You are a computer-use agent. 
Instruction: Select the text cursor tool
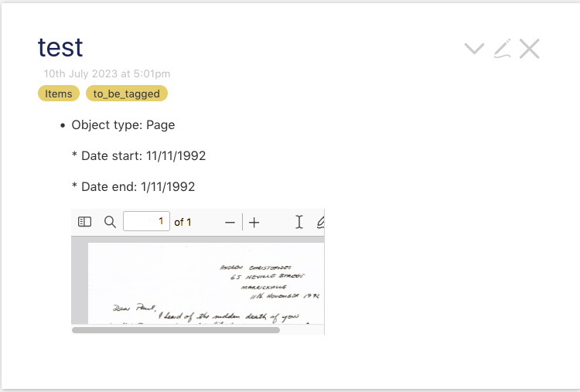click(299, 222)
